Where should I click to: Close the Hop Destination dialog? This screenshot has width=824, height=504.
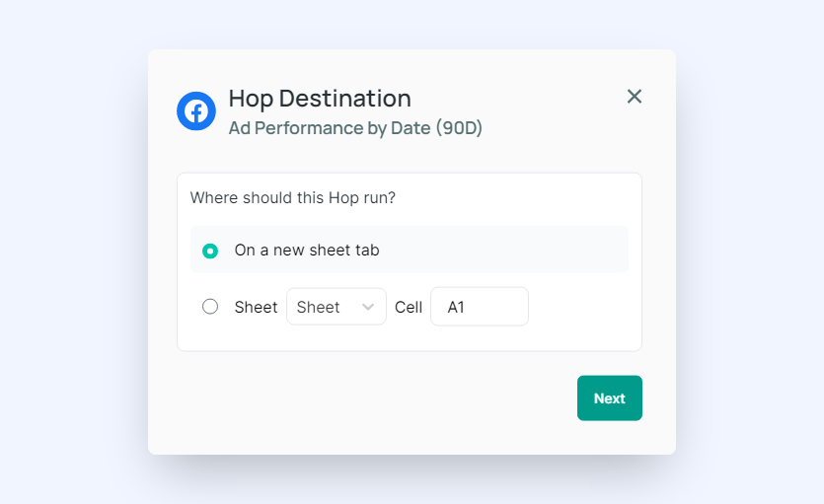click(x=635, y=97)
